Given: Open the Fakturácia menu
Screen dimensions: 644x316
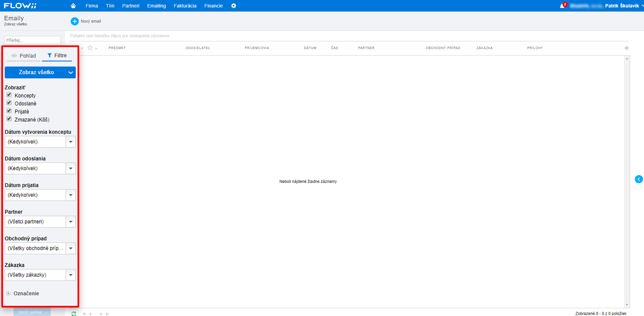Looking at the screenshot, I should (185, 6).
